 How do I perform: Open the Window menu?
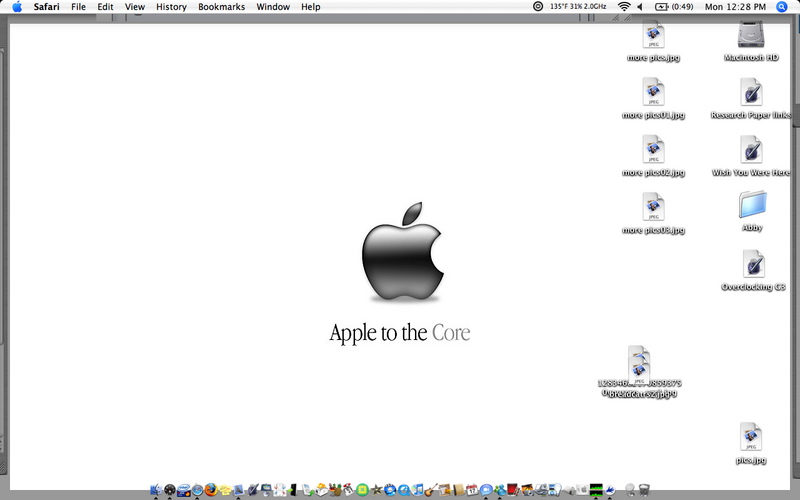[x=273, y=7]
